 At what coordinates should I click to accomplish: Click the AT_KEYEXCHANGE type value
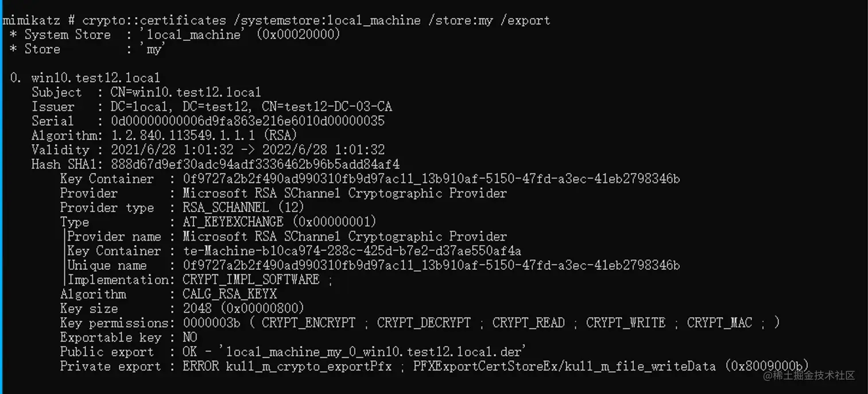pyautogui.click(x=280, y=222)
